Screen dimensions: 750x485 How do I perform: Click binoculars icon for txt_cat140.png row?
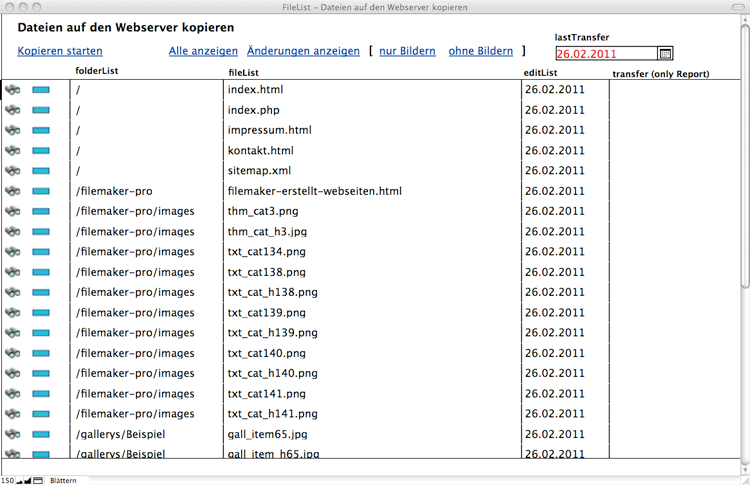pyautogui.click(x=12, y=353)
